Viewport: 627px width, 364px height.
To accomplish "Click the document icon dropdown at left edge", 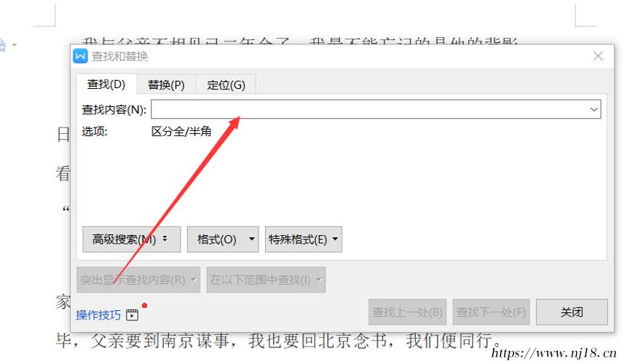I will (x=15, y=44).
